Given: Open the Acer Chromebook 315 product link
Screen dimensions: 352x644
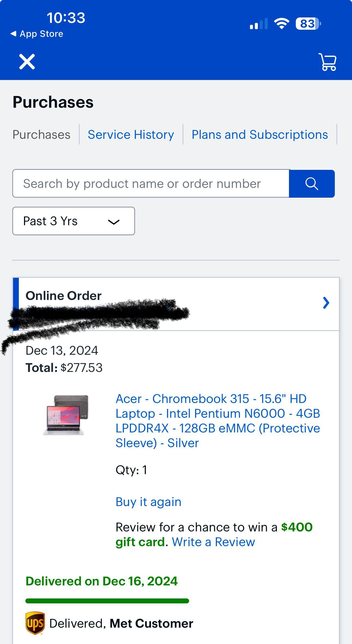Looking at the screenshot, I should pyautogui.click(x=218, y=421).
